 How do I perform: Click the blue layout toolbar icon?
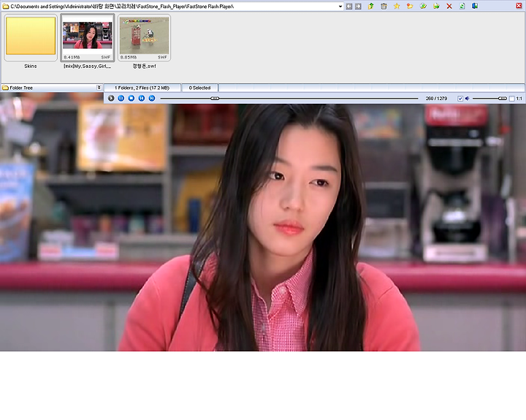pos(475,6)
